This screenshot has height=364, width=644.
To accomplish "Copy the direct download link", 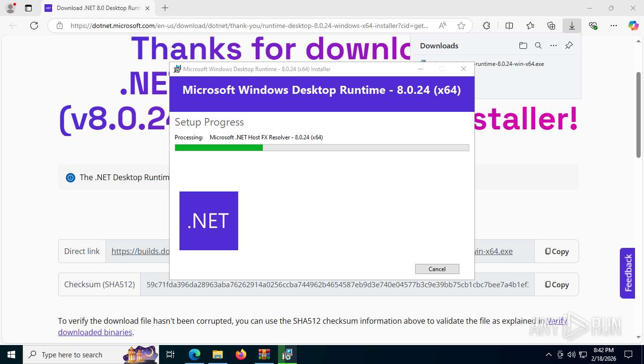I will pyautogui.click(x=556, y=251).
